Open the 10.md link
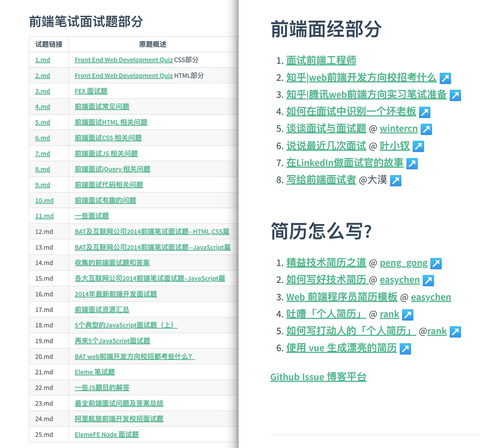This screenshot has width=480, height=448. (44, 200)
